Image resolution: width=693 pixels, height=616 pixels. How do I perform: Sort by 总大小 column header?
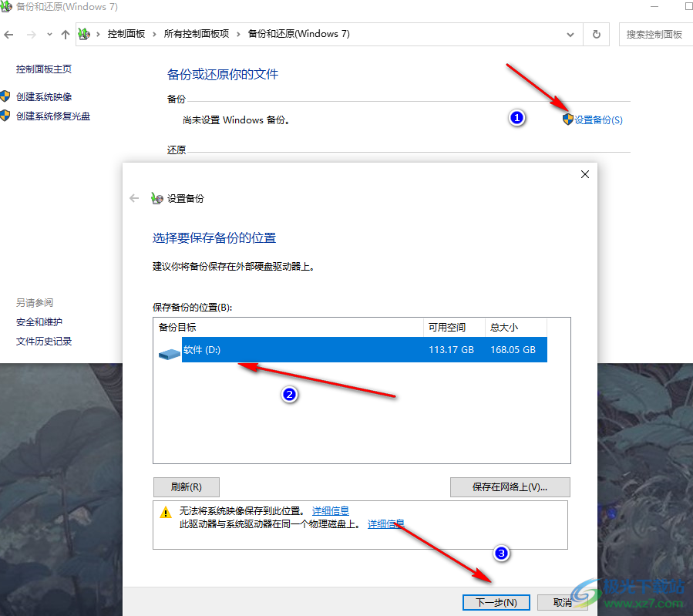(516, 328)
